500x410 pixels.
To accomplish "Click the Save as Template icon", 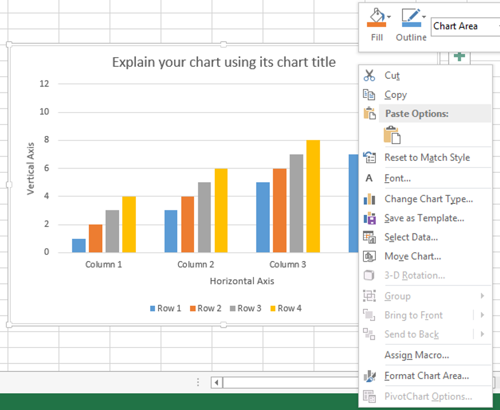I will (369, 218).
